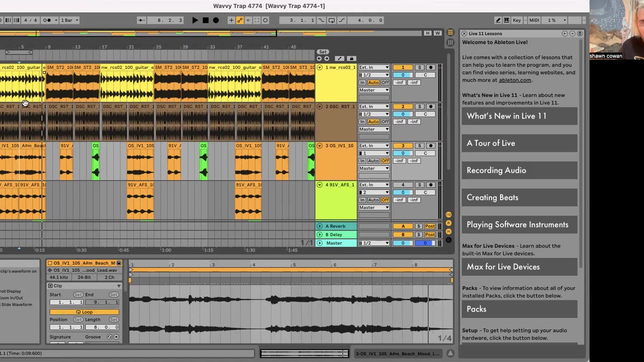
Task: Open track 1 Ext. In input dropdown
Action: pos(374,67)
